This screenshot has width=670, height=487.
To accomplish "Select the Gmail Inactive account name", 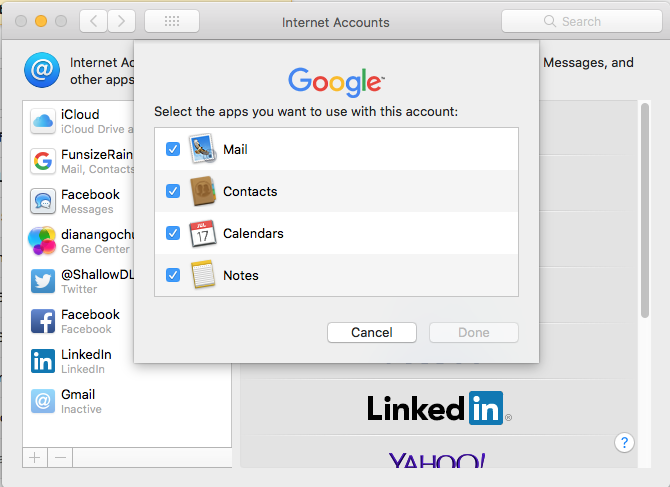I will pyautogui.click(x=78, y=394).
